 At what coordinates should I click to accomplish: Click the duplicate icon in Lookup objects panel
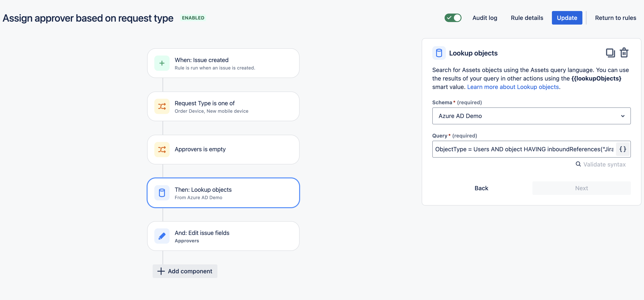coord(611,53)
